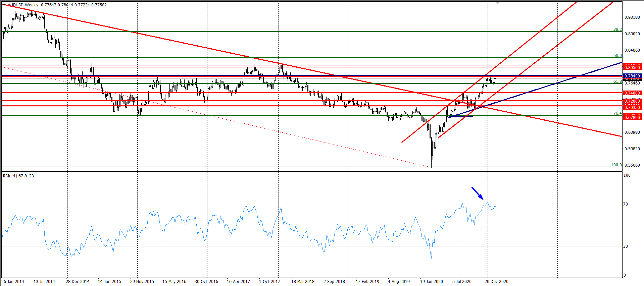Click the 50.0 Fibonacci level label
Viewport: 644px width, 286px height.
tap(617, 56)
